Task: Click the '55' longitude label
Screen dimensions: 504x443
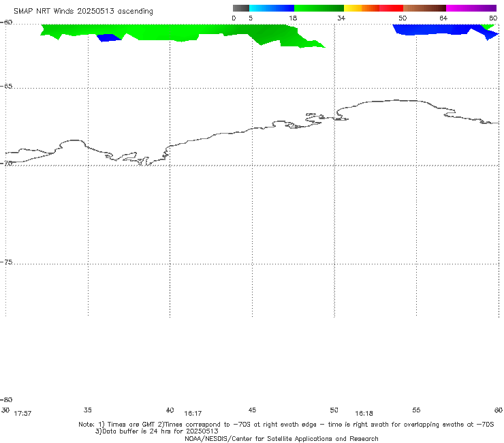Action: click(x=416, y=410)
